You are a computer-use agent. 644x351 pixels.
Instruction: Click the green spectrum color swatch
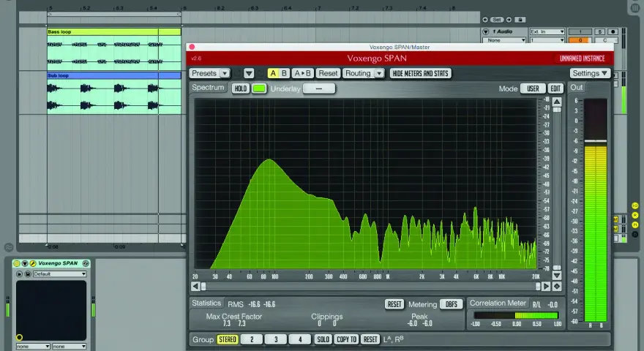(x=259, y=88)
